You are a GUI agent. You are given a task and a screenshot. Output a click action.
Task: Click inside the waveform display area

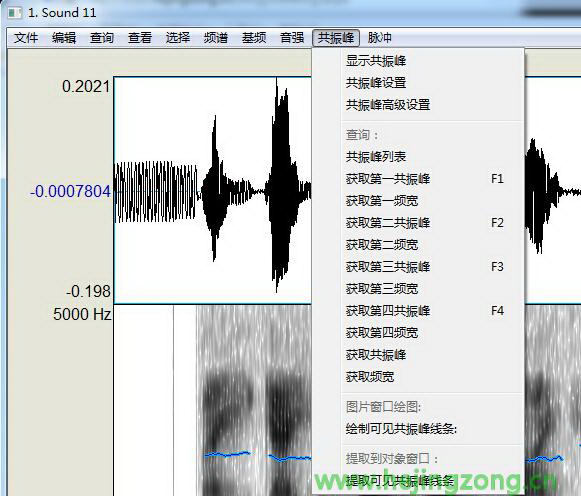[x=212, y=191]
